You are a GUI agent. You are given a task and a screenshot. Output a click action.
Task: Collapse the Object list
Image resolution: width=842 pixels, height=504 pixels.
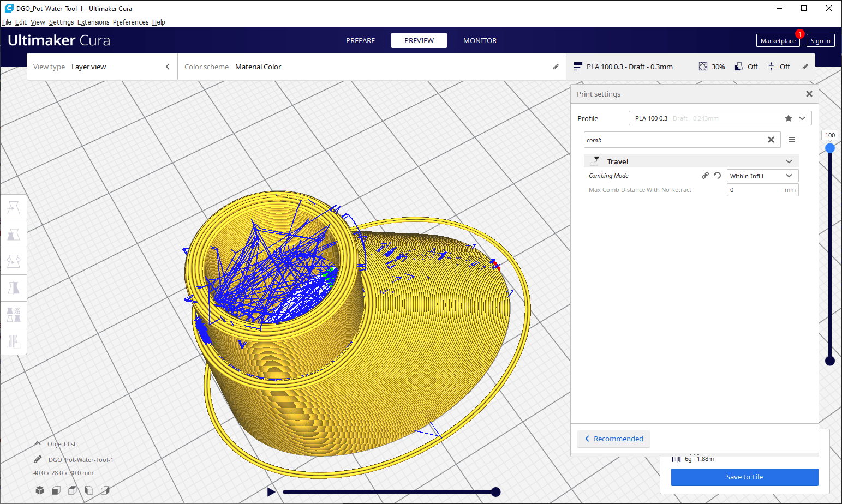pos(37,443)
